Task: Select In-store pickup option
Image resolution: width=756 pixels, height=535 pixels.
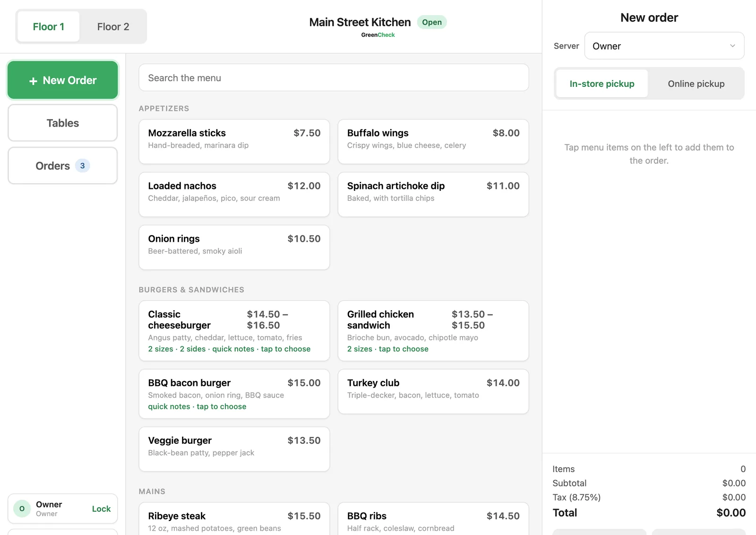Action: [x=602, y=84]
